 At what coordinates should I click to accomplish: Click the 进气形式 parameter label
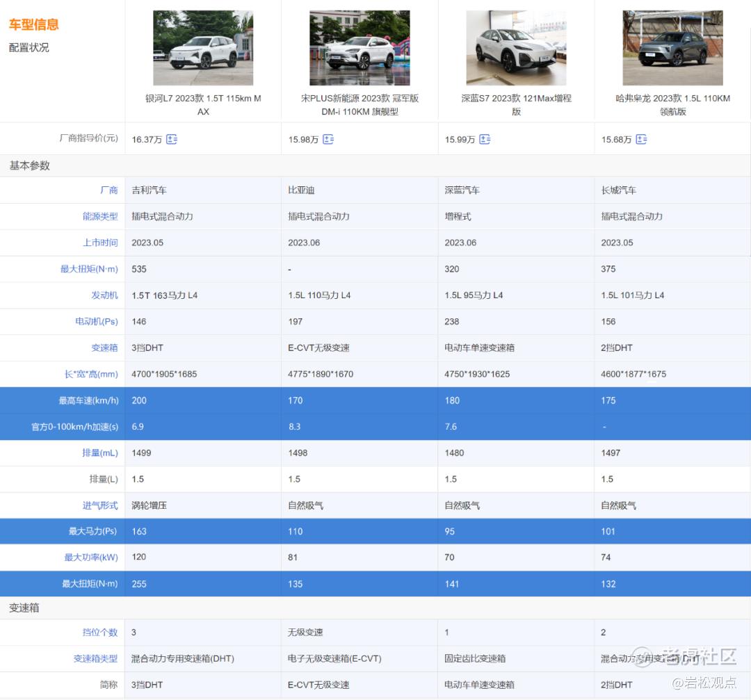point(100,505)
